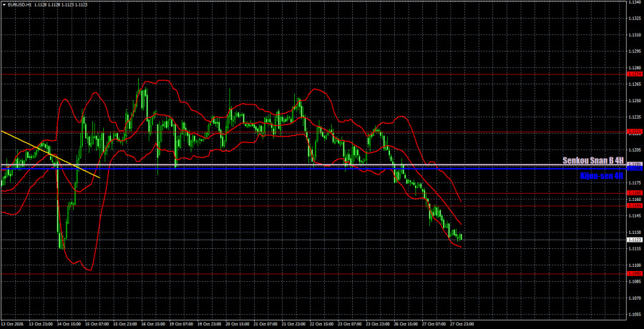Screen dimensions: 644x329
Task: Click the 21 Oct 23:00 time label
Action: (x=292, y=325)
